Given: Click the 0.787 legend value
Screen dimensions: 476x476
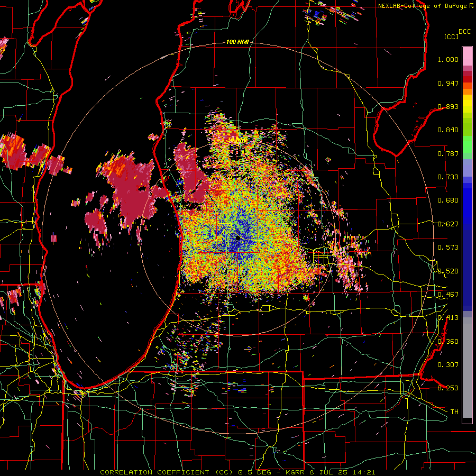Looking at the screenshot, I should [x=448, y=153].
